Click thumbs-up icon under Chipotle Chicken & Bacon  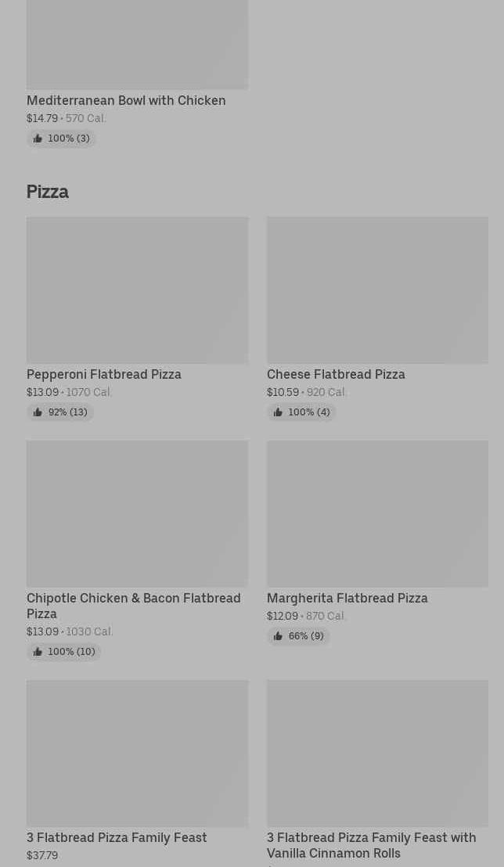(38, 652)
